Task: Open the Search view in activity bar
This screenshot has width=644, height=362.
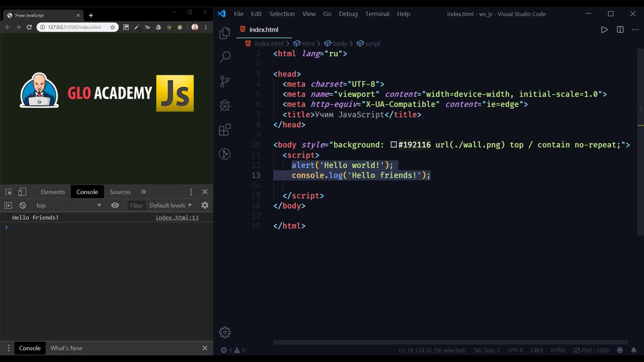Action: 225,57
